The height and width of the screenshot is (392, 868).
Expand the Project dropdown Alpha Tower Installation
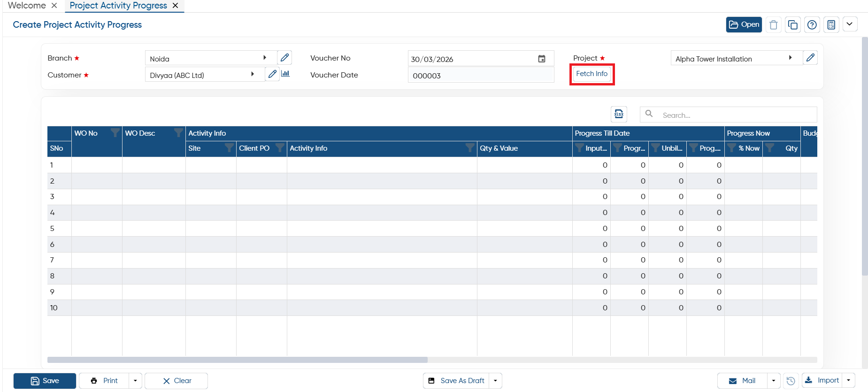coord(791,58)
